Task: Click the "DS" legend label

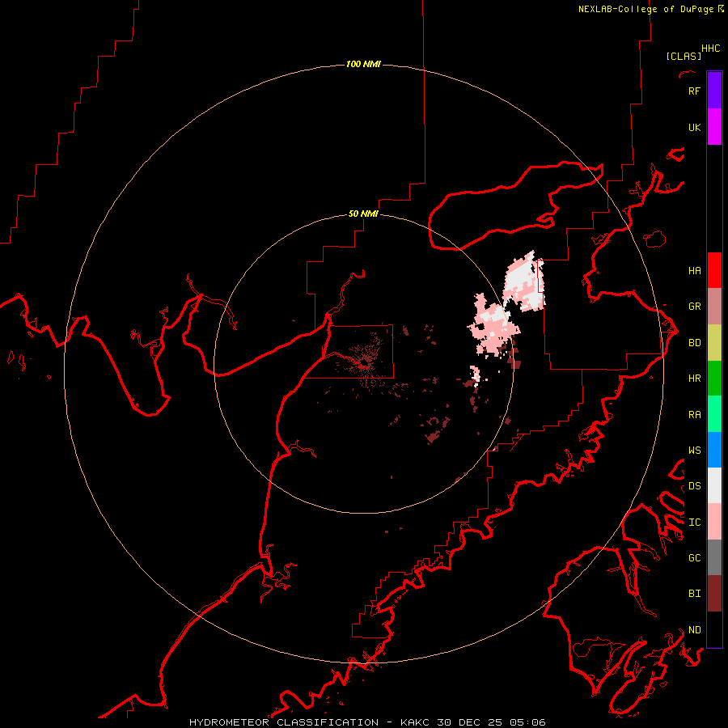Action: tap(695, 486)
